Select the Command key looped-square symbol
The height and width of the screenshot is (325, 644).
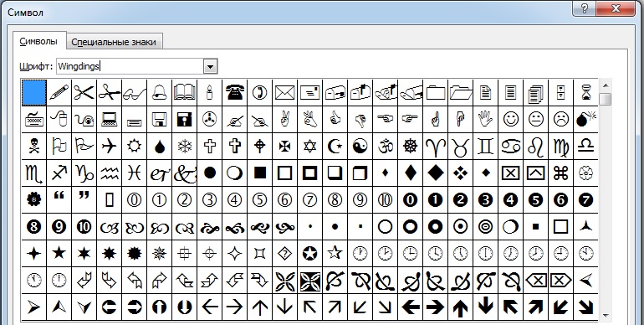click(560, 173)
